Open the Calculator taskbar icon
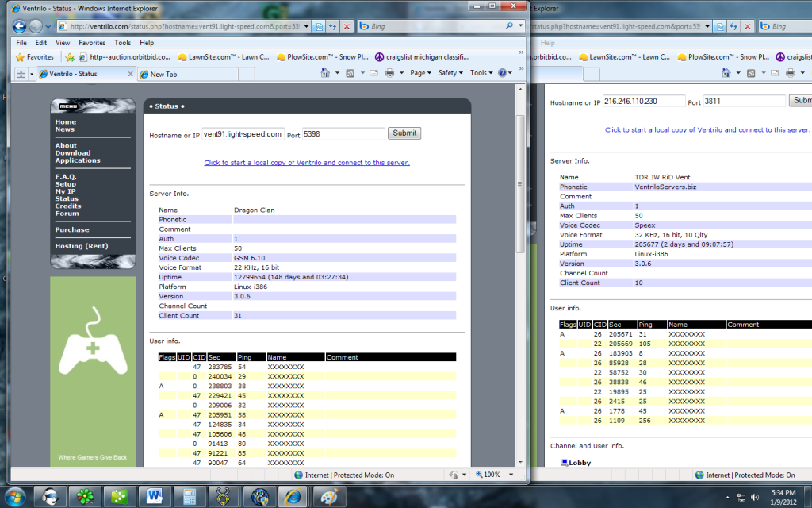Image resolution: width=812 pixels, height=508 pixels. coord(189,497)
